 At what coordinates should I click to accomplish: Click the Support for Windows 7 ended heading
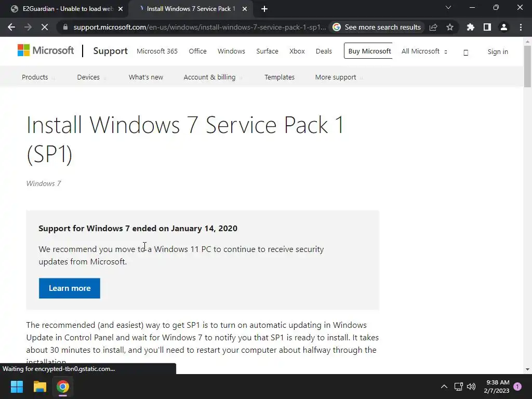click(138, 229)
